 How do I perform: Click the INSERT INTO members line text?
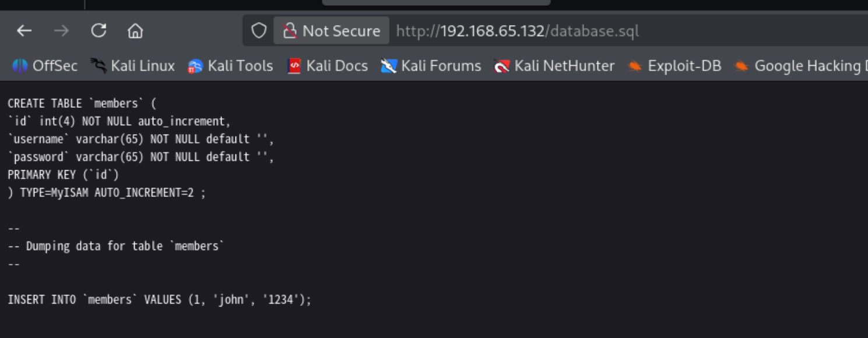(160, 300)
